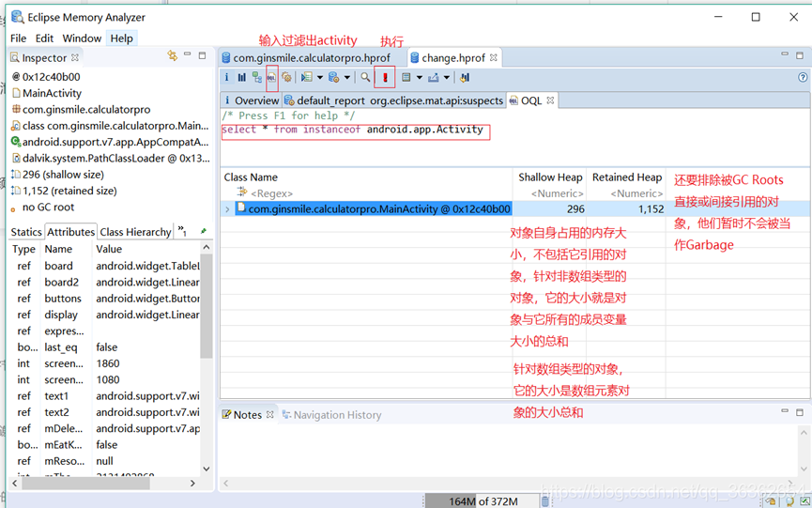Sort by Shallow Heap column header
The image size is (812, 508).
click(x=550, y=177)
